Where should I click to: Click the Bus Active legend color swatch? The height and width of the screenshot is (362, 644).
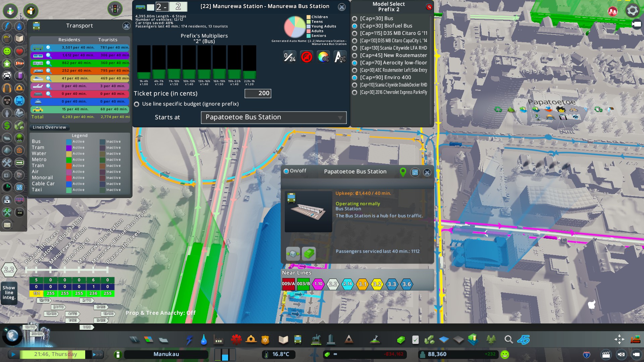click(69, 142)
